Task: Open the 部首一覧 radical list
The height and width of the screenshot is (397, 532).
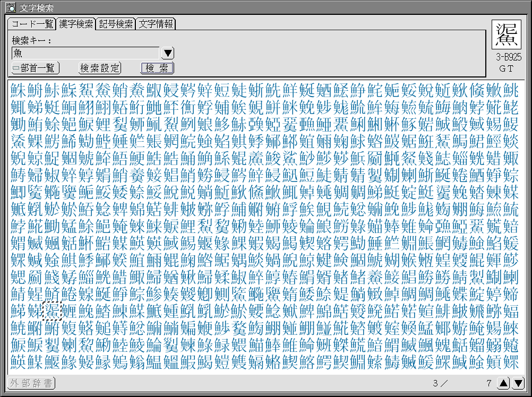Action: pos(34,68)
